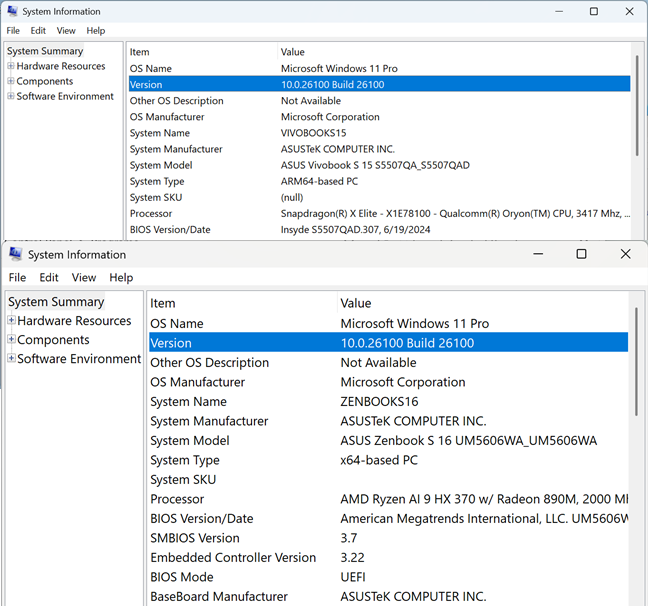This screenshot has height=606, width=648.
Task: Select the BIOS Mode row
Action: tap(388, 577)
